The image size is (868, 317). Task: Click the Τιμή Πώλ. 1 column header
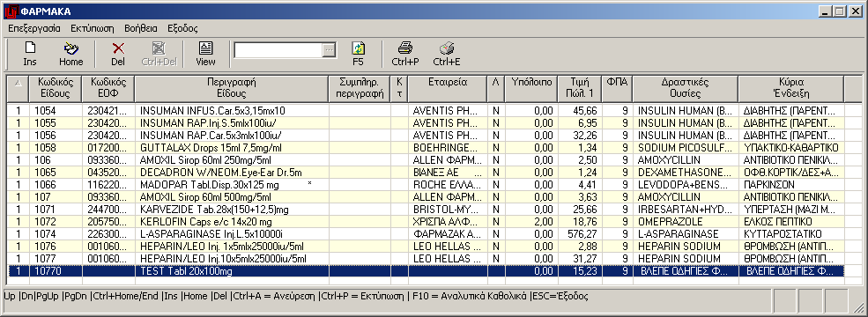click(580, 88)
